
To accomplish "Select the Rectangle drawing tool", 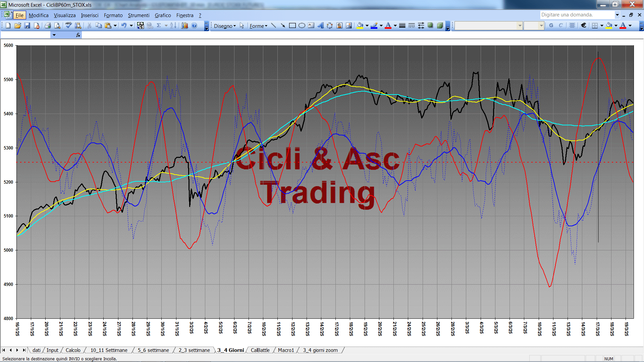I will click(x=292, y=25).
